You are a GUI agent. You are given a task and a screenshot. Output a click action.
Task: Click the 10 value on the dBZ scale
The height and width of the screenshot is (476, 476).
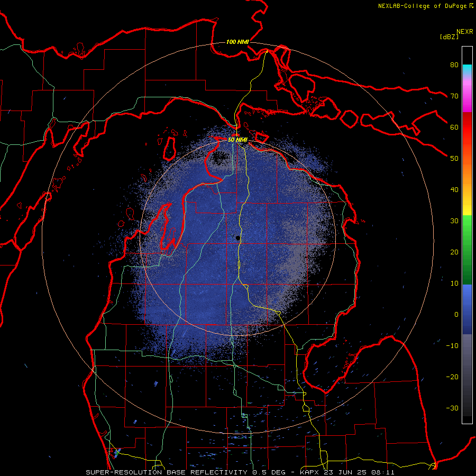point(454,283)
